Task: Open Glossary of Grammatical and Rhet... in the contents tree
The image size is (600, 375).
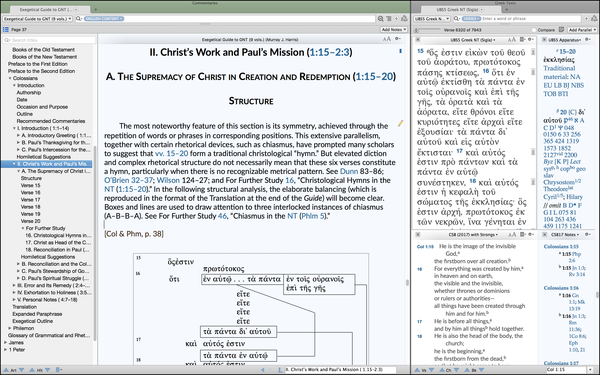Action: pos(49,335)
